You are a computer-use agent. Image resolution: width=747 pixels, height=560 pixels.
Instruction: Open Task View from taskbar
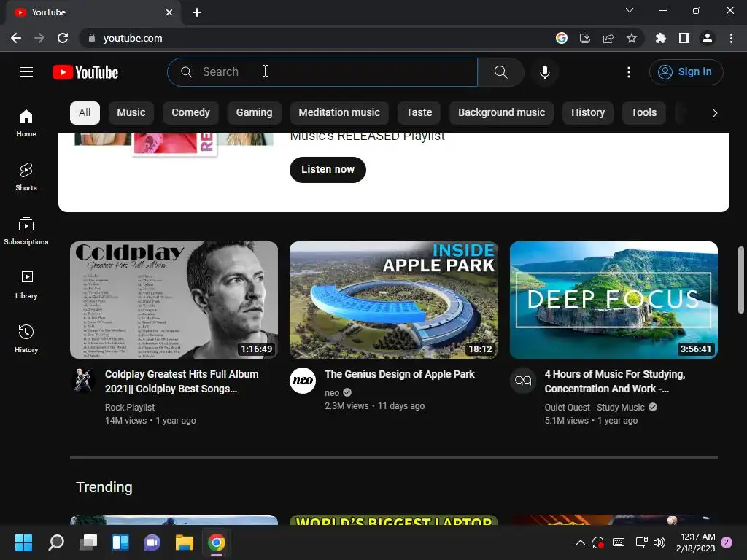[x=88, y=542]
